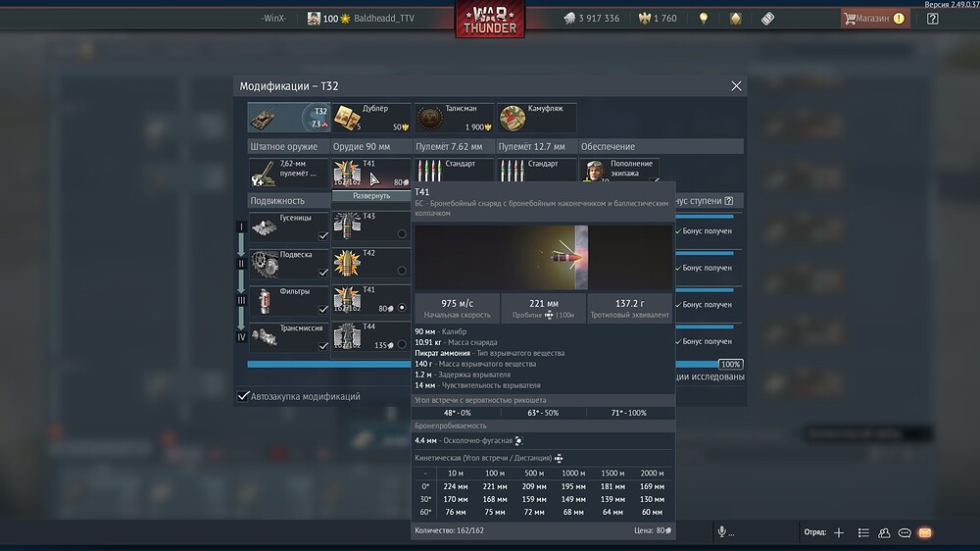Viewport: 980px width, 551px height.
Task: Open the squad list icon
Action: pyautogui.click(x=863, y=532)
